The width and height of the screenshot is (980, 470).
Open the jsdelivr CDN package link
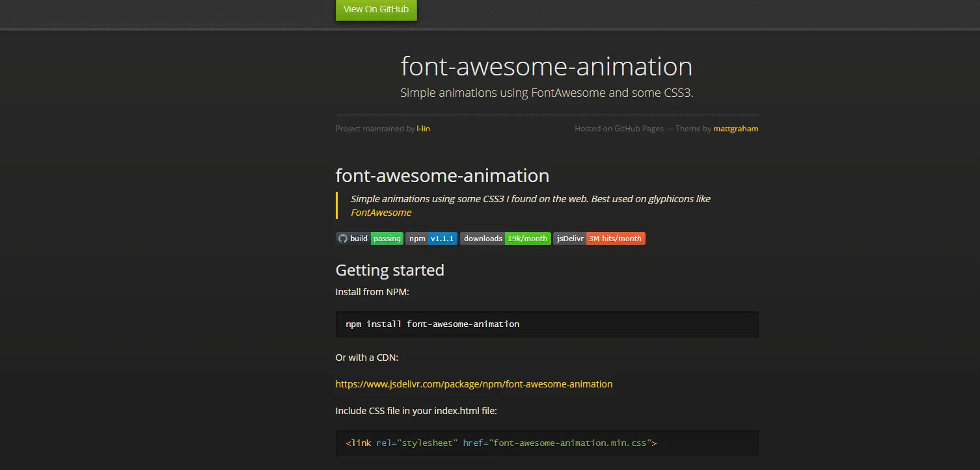pyautogui.click(x=474, y=384)
